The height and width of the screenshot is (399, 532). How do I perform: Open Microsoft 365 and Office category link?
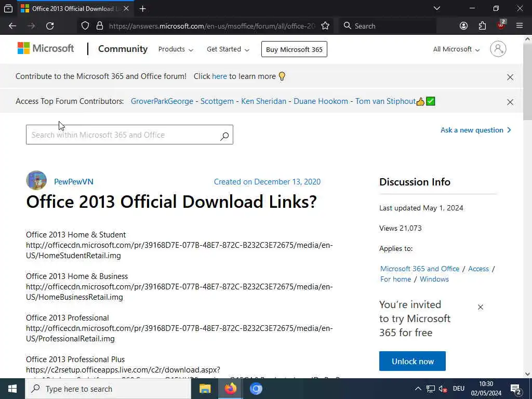pos(420,269)
